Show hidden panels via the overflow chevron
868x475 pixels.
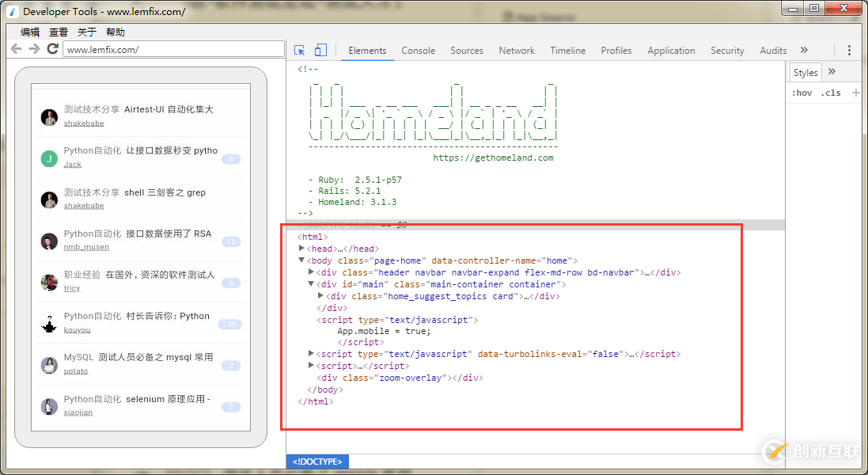[x=803, y=49]
